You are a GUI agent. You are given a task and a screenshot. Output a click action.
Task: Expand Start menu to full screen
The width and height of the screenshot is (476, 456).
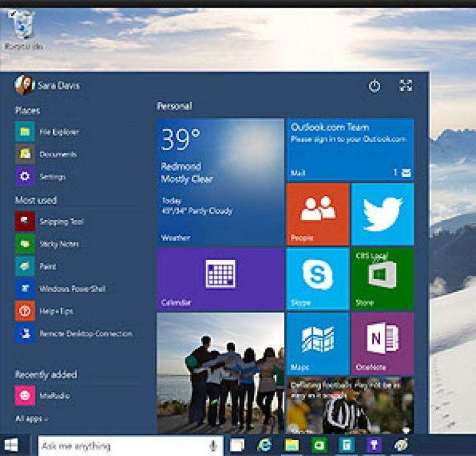(406, 85)
